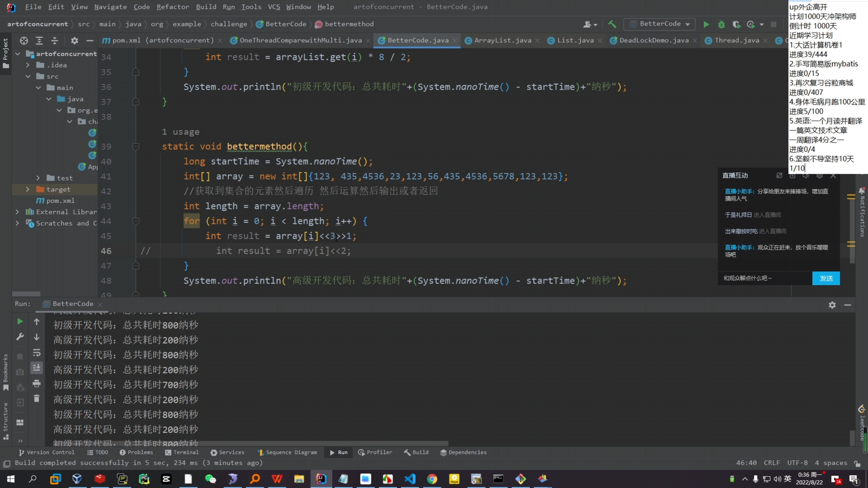Switch to the ArrayList.java tab
The image size is (868, 488).
pos(503,40)
